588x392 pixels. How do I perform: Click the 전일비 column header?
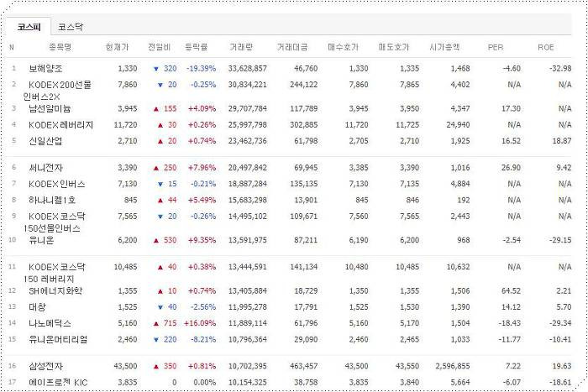tap(159, 47)
